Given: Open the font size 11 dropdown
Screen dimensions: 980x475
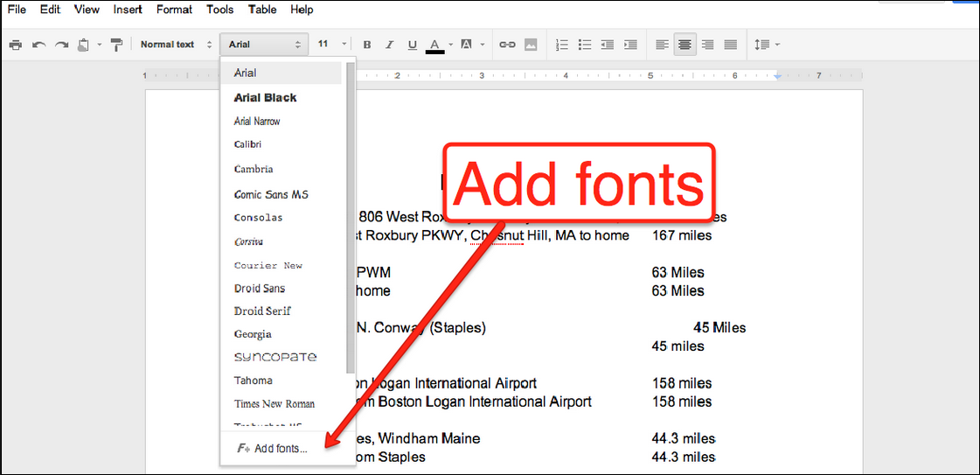Looking at the screenshot, I should (331, 45).
